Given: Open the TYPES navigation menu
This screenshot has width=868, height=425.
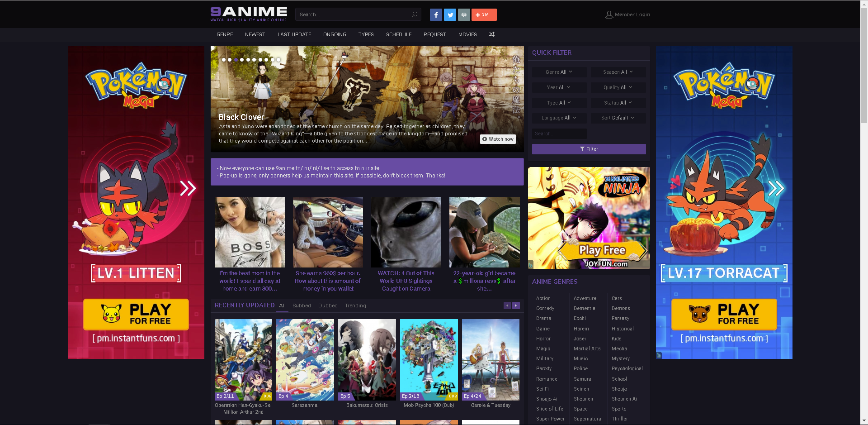Looking at the screenshot, I should point(366,34).
